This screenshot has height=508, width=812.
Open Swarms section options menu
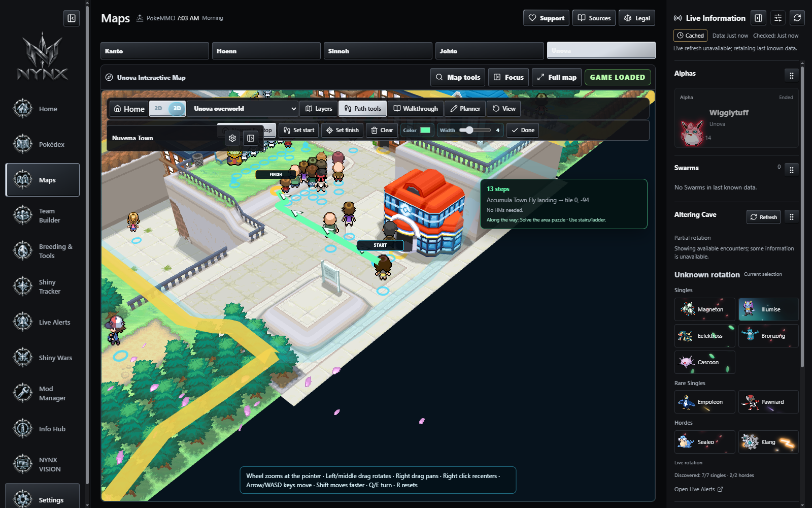pyautogui.click(x=792, y=170)
